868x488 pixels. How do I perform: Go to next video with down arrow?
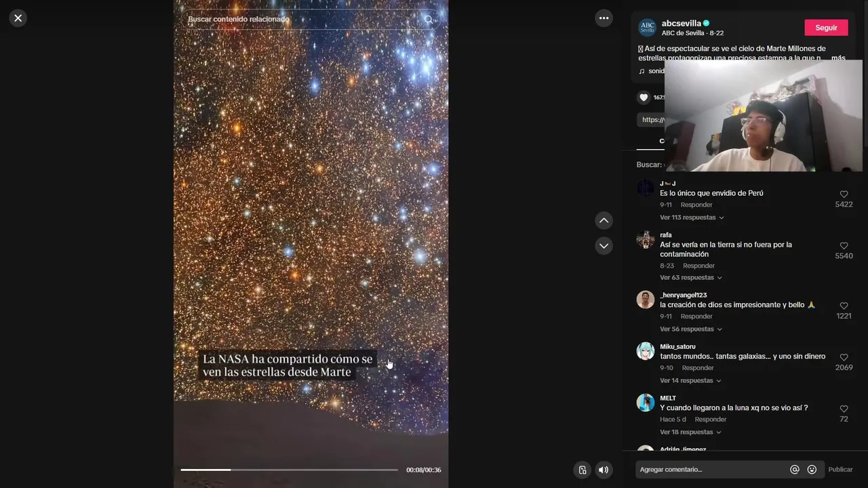coord(604,245)
